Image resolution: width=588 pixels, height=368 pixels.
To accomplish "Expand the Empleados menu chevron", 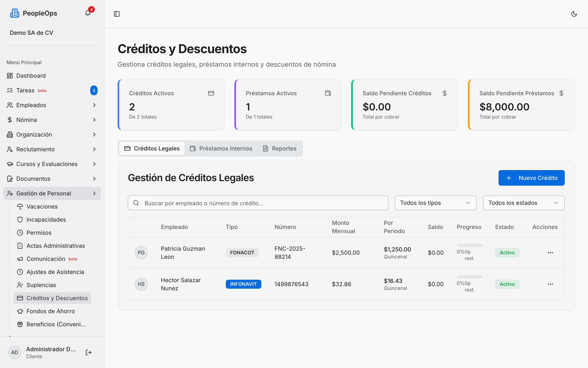I will [x=94, y=105].
